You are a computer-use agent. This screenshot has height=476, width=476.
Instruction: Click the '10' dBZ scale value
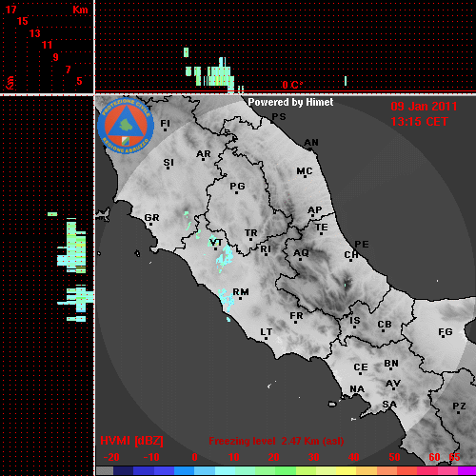tap(234, 457)
